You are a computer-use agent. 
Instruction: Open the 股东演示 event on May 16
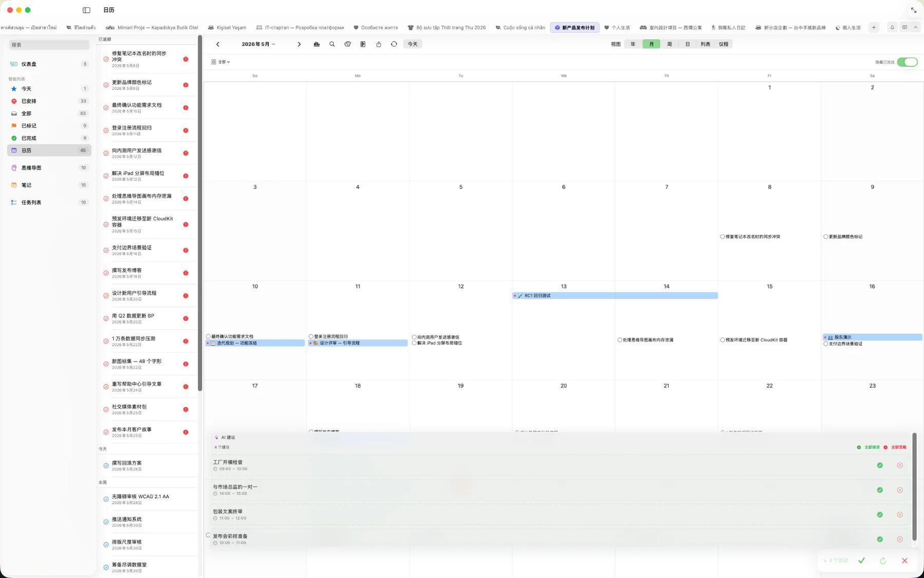(x=872, y=338)
